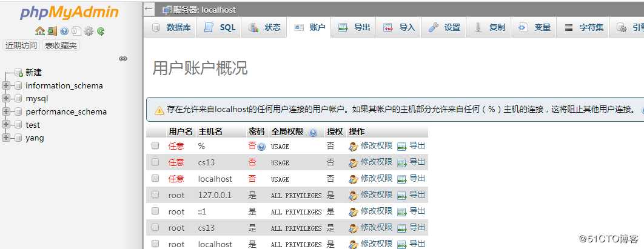Click database icon beside yang

18,138
